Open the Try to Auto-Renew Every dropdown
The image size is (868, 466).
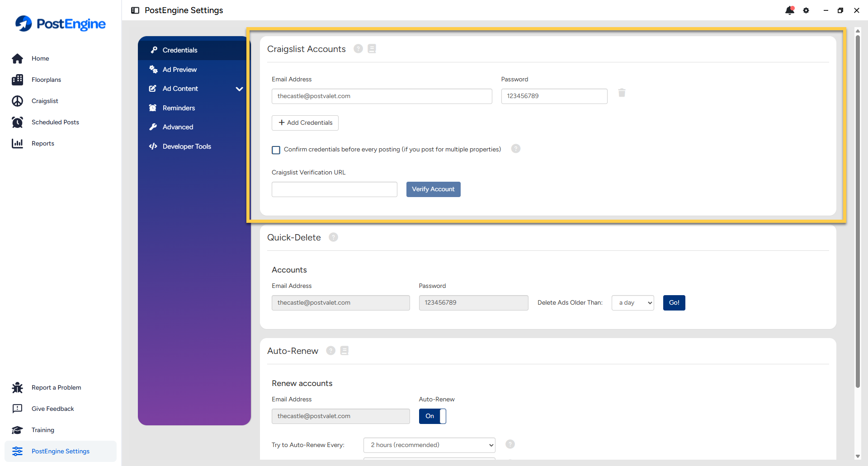(429, 445)
